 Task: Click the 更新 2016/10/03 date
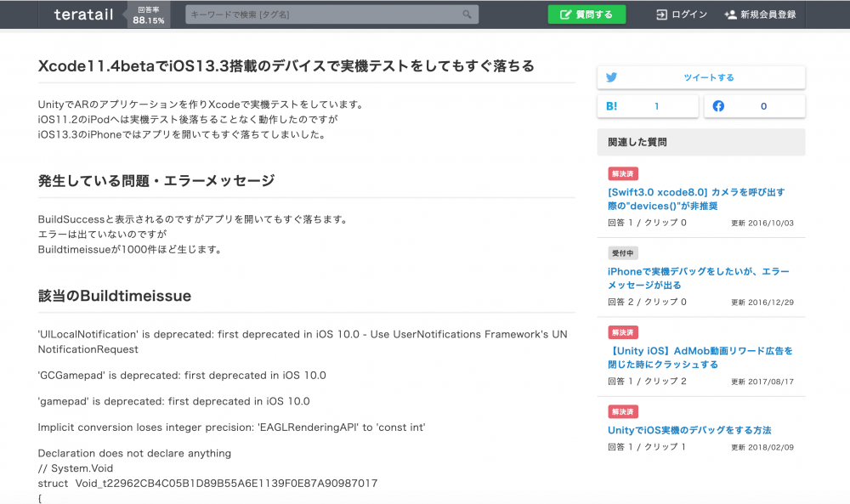[x=762, y=224]
